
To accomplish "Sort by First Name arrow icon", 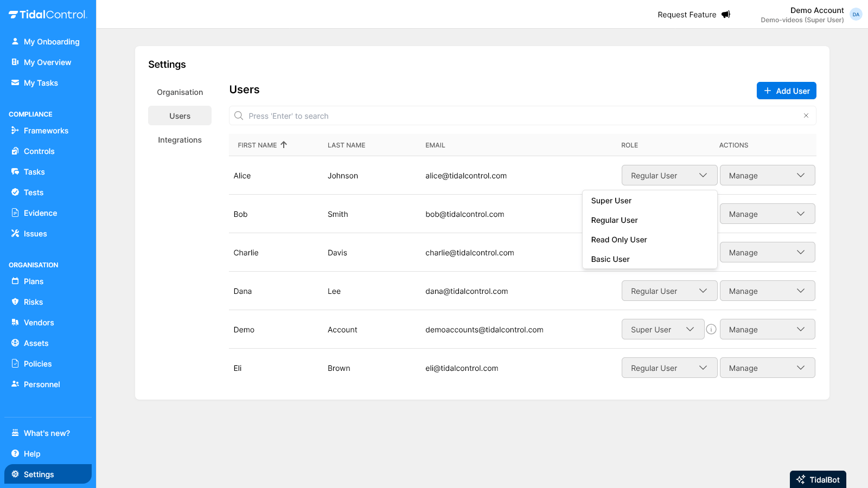I will click(284, 145).
